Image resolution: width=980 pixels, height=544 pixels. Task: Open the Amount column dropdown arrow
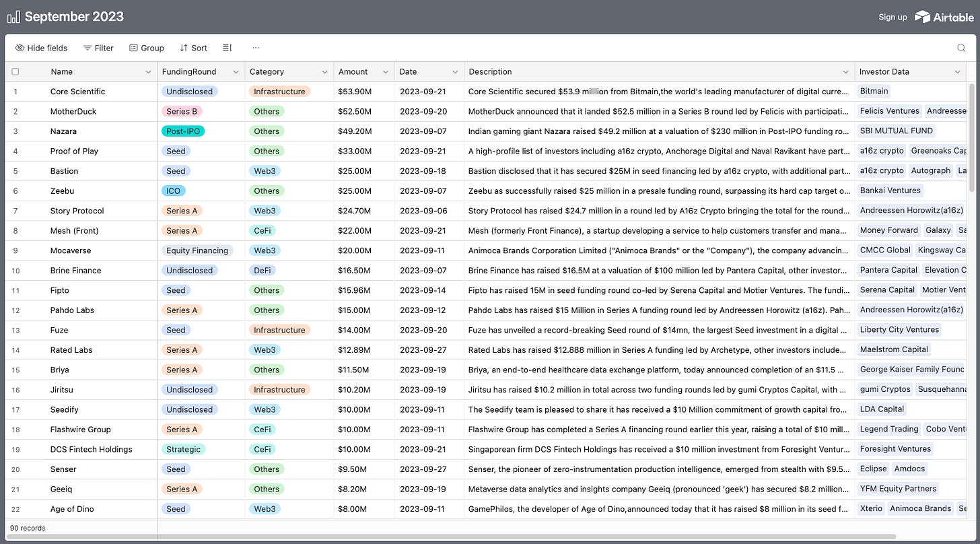(x=385, y=71)
